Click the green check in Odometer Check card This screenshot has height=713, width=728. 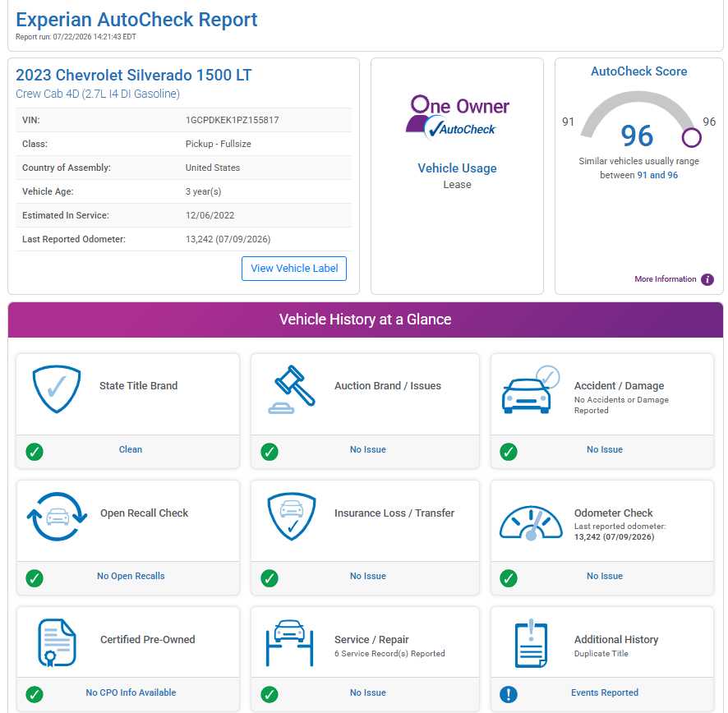click(509, 578)
